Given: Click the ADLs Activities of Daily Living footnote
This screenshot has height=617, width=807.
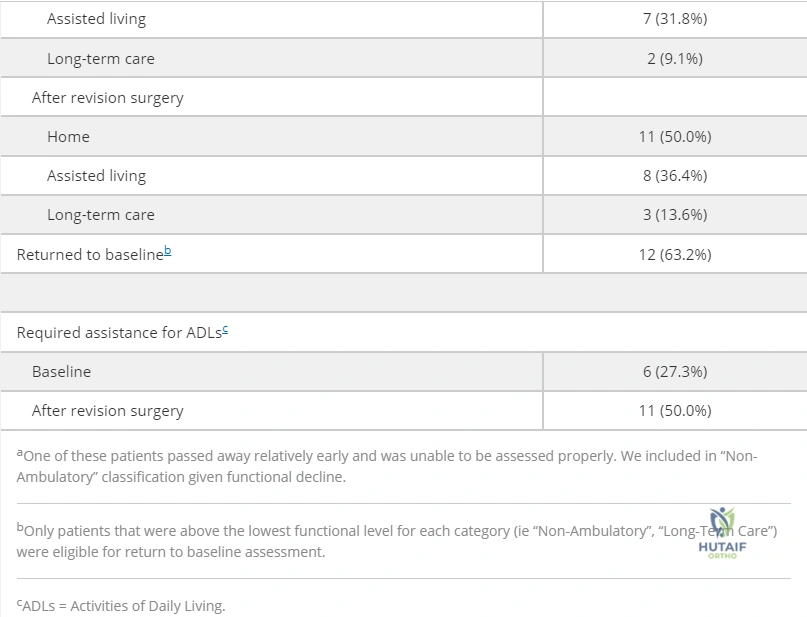Looking at the screenshot, I should [121, 606].
